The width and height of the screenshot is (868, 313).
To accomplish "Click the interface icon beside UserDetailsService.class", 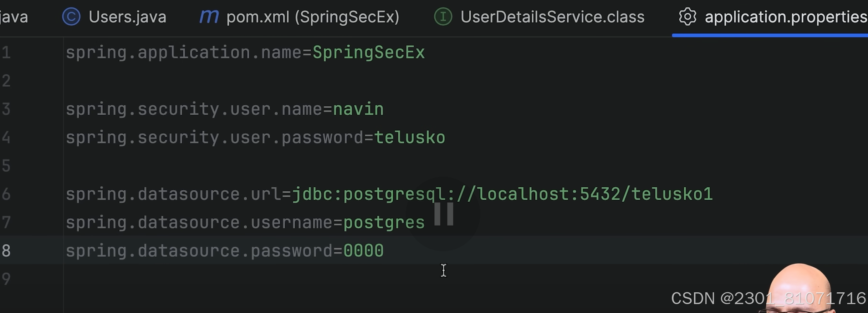I will tap(443, 16).
